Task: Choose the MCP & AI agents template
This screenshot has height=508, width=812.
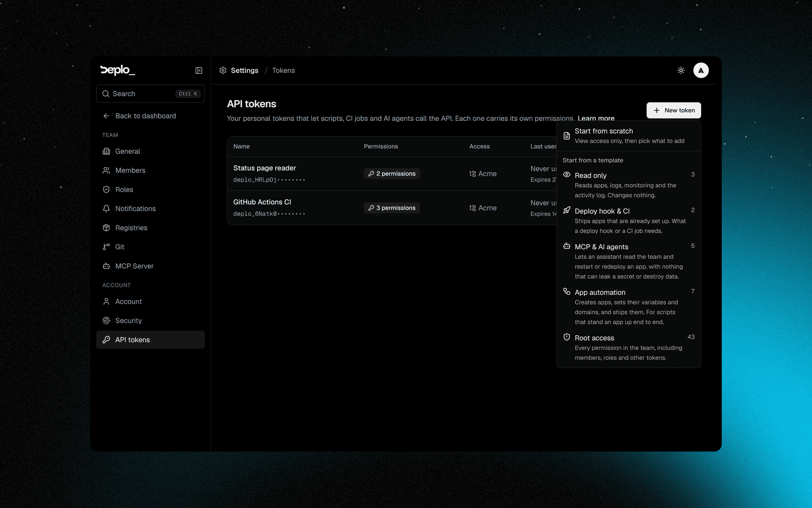Action: click(x=629, y=261)
